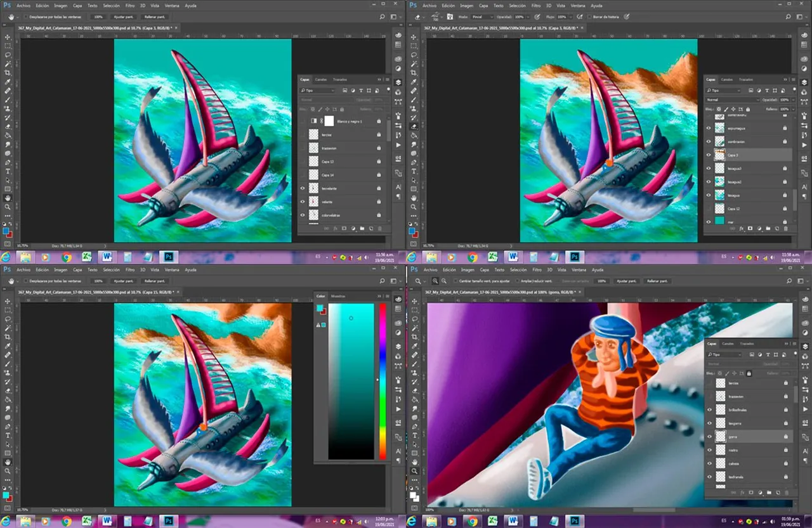Add layer mask in bottom-right window layers panel
The height and width of the screenshot is (528, 812).
click(750, 493)
